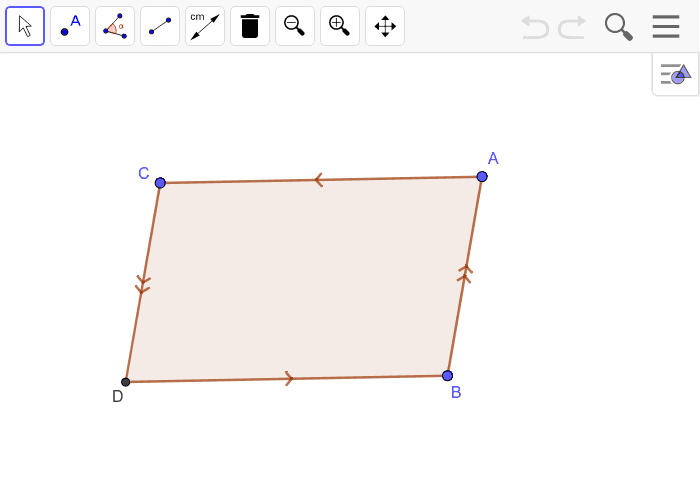Image resolution: width=700 pixels, height=500 pixels.
Task: Undo the last action
Action: click(535, 27)
